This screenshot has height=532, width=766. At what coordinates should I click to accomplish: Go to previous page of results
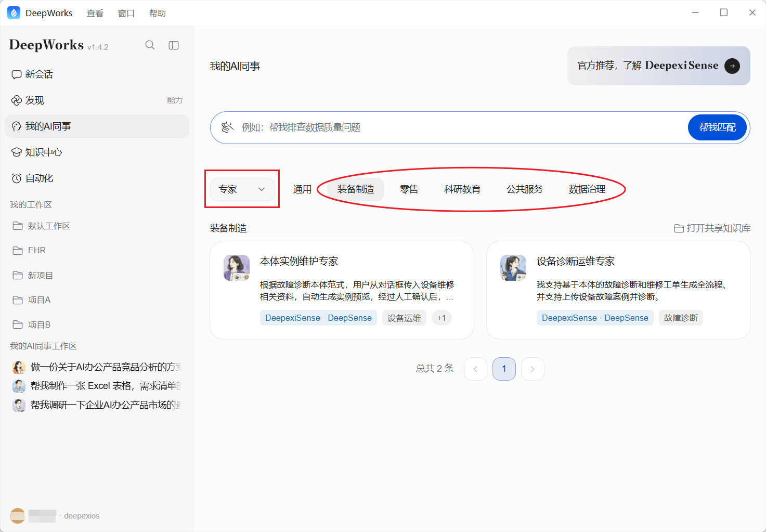[x=475, y=369]
